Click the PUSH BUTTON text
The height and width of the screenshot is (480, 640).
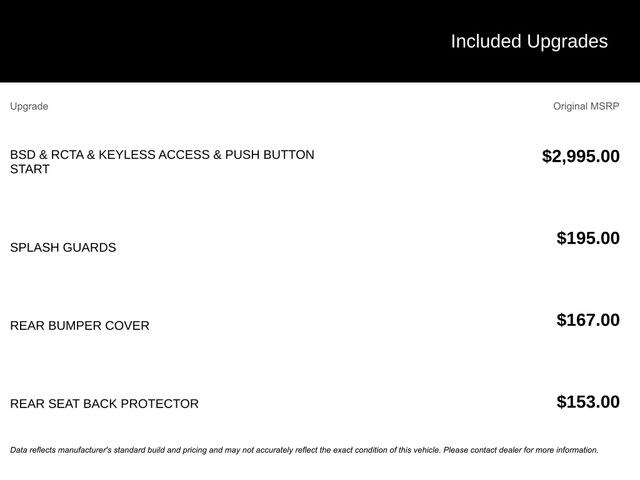[x=269, y=155]
